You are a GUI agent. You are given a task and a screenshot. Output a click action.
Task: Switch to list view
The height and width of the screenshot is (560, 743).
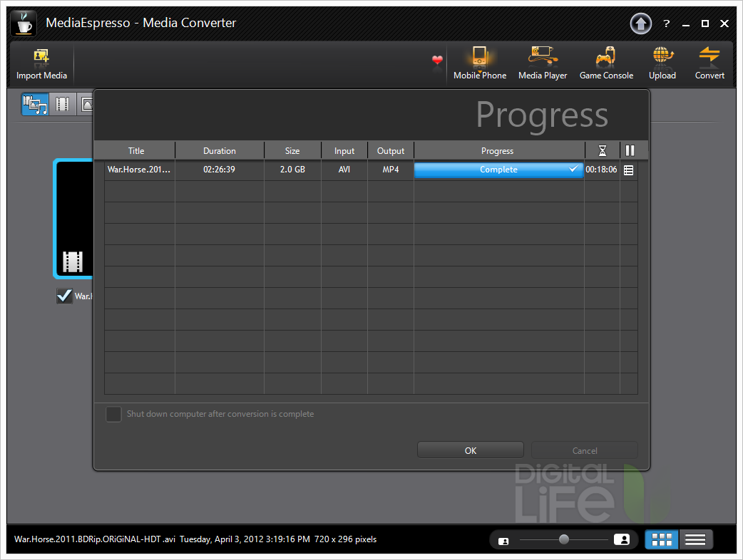(x=695, y=539)
